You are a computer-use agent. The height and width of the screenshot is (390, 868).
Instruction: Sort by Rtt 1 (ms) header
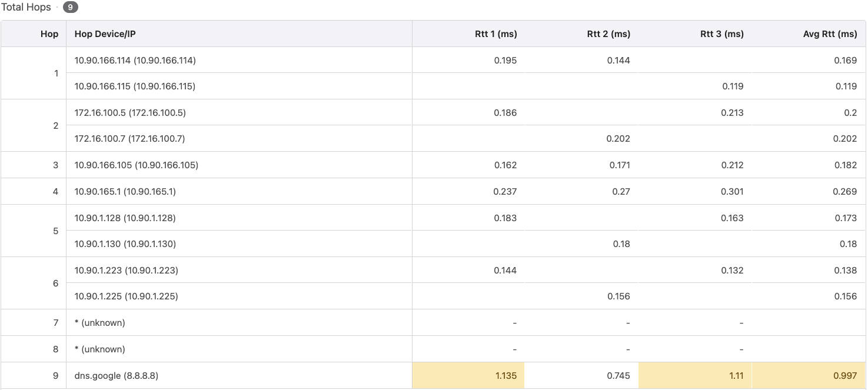pyautogui.click(x=495, y=34)
